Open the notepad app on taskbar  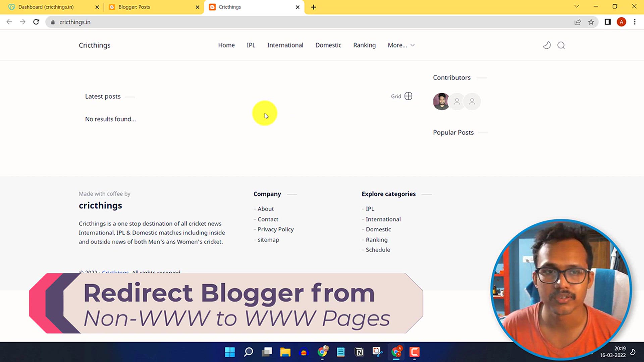[x=341, y=352]
